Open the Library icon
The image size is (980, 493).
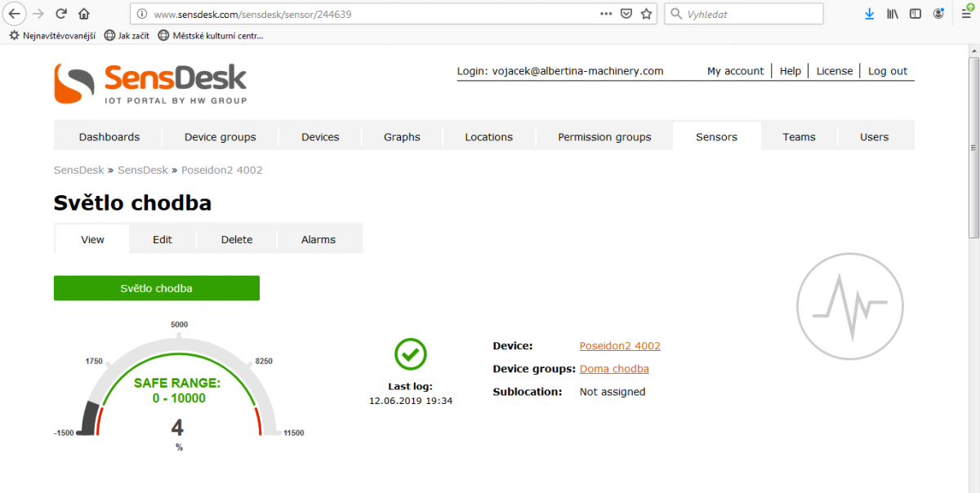tap(893, 14)
